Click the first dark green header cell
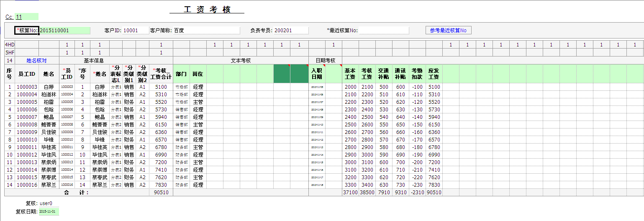 (x=282, y=74)
